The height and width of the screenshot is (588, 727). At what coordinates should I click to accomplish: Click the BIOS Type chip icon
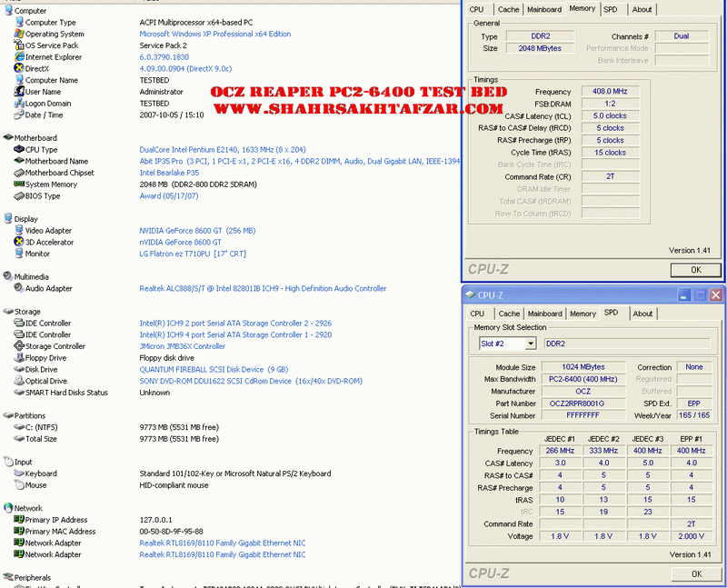tap(19, 195)
